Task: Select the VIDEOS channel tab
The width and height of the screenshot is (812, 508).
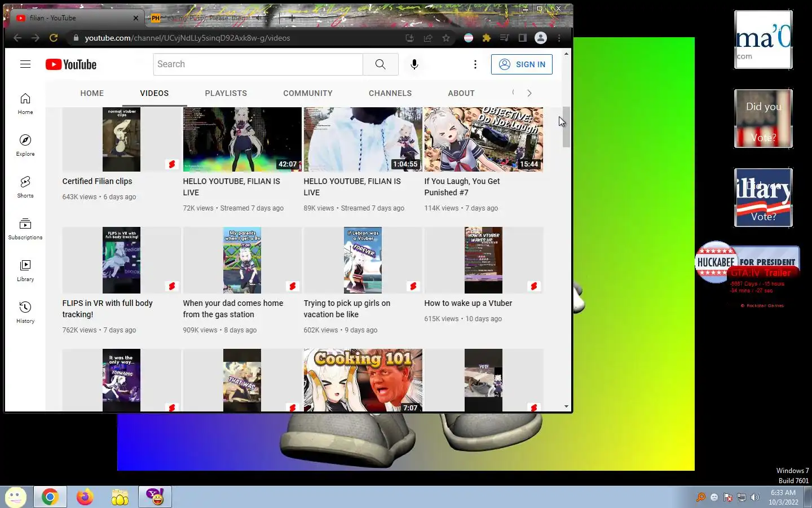Action: click(155, 93)
